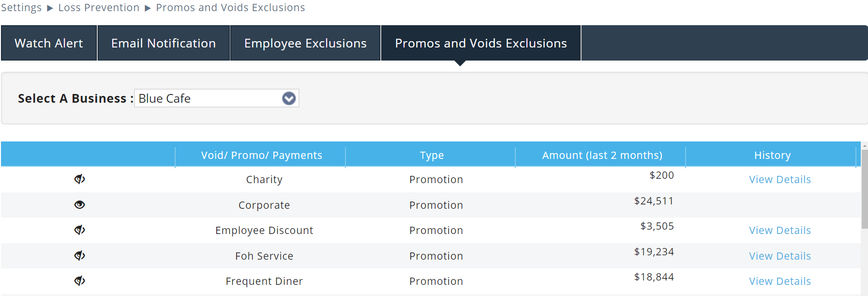Open the Blue Cafe business selector
This screenshot has width=868, height=296.
[x=209, y=98]
